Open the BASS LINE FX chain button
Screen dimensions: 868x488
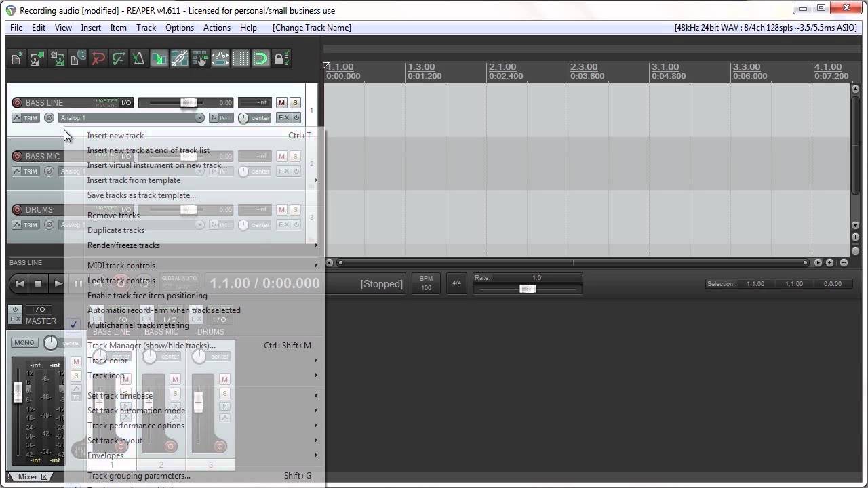pos(283,118)
